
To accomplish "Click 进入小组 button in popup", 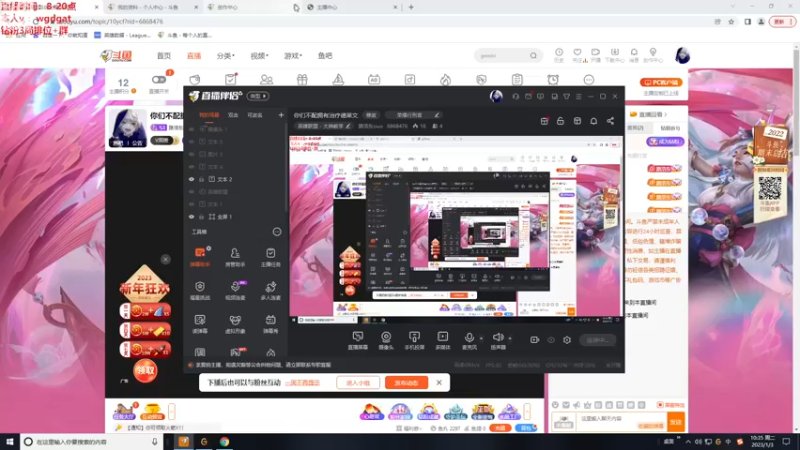I will coord(358,383).
